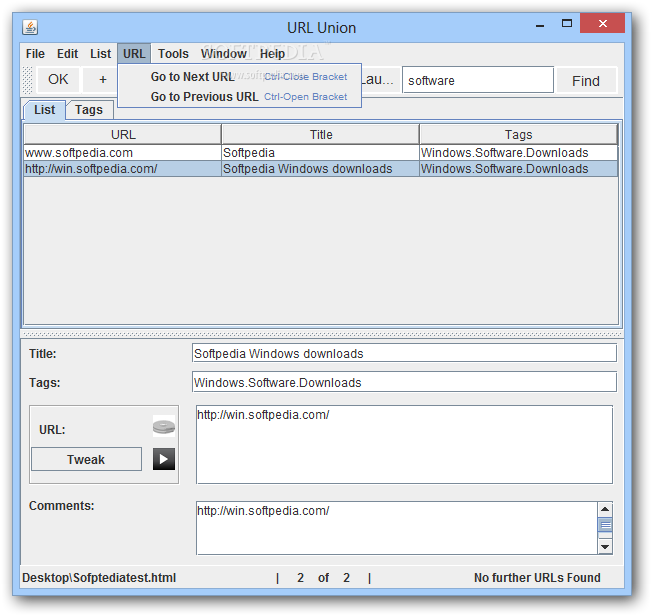Sort by the Title column header
The width and height of the screenshot is (652, 616).
tap(321, 134)
